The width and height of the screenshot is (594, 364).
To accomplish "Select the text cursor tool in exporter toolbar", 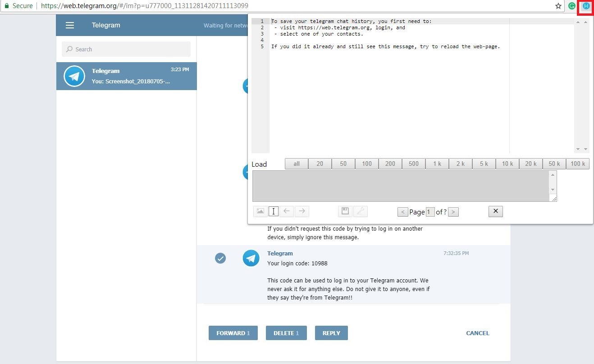I will tap(274, 211).
